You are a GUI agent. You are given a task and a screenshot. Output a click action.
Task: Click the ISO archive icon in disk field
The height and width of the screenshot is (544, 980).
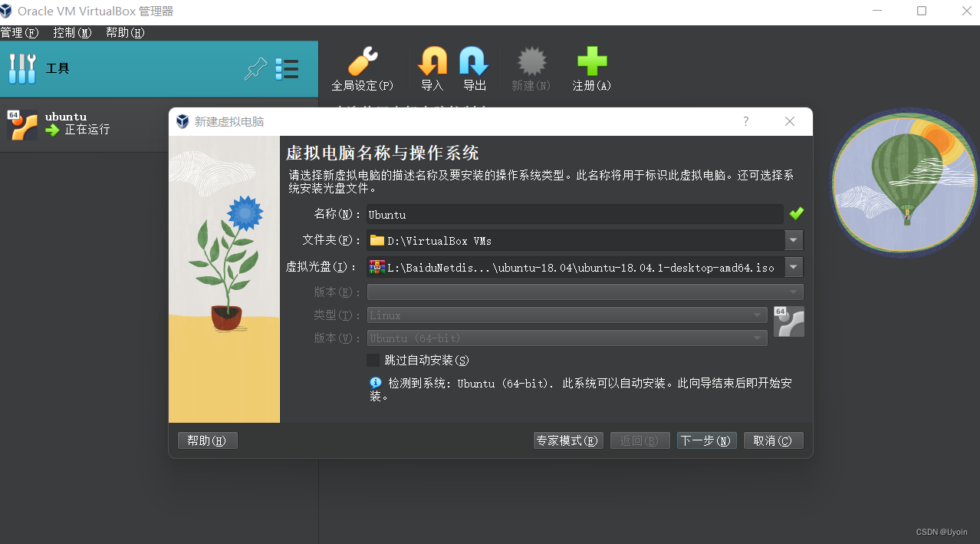click(377, 267)
